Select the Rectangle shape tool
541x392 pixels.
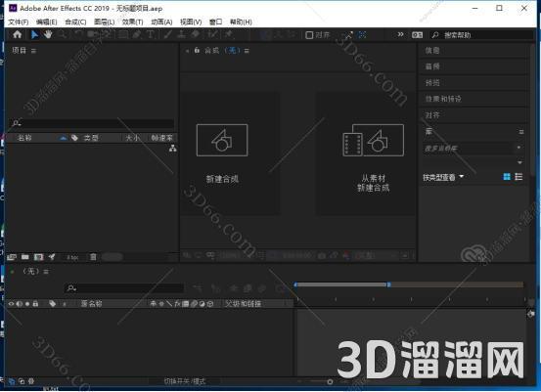pyautogui.click(x=123, y=34)
